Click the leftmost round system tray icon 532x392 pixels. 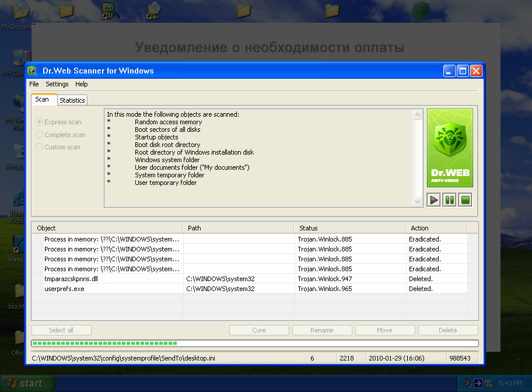click(x=467, y=383)
